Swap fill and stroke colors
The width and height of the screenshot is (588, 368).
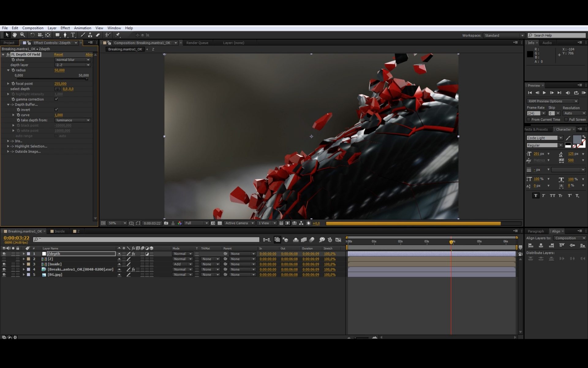(x=584, y=137)
